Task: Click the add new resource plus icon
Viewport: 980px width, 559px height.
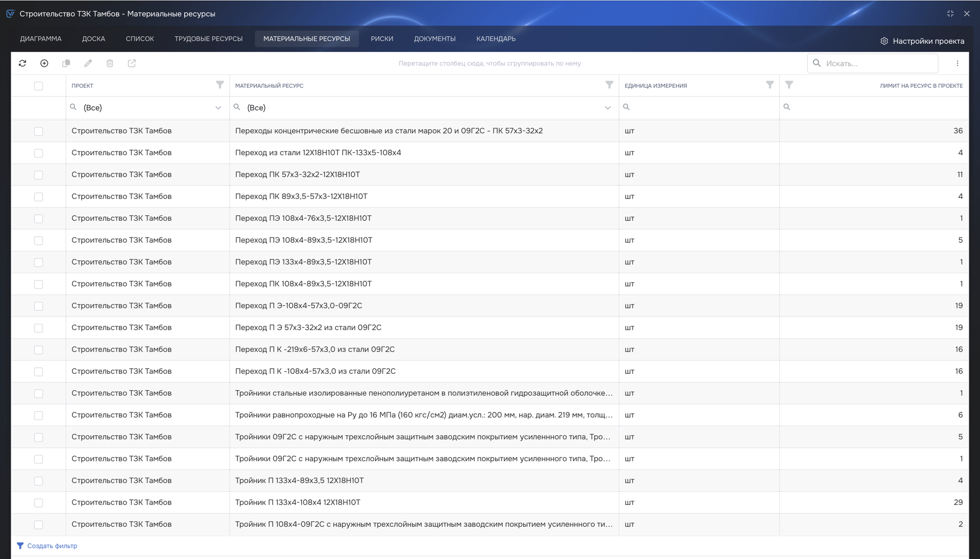Action: [x=44, y=63]
